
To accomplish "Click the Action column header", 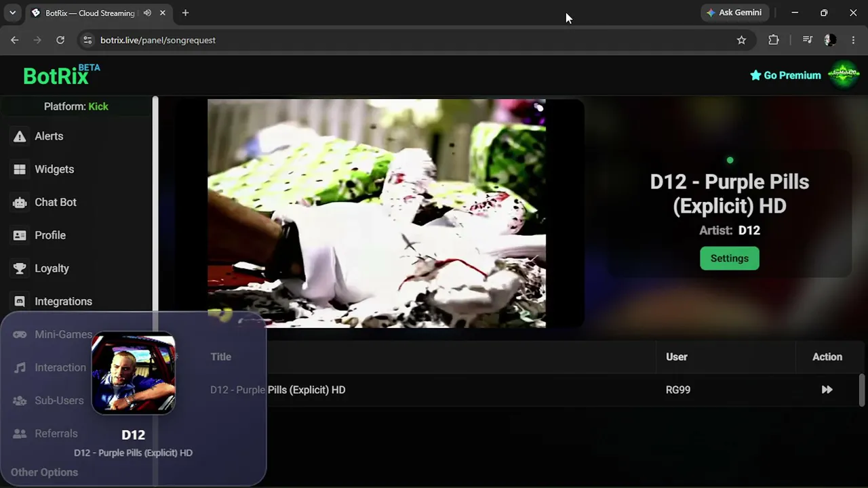I will [827, 357].
